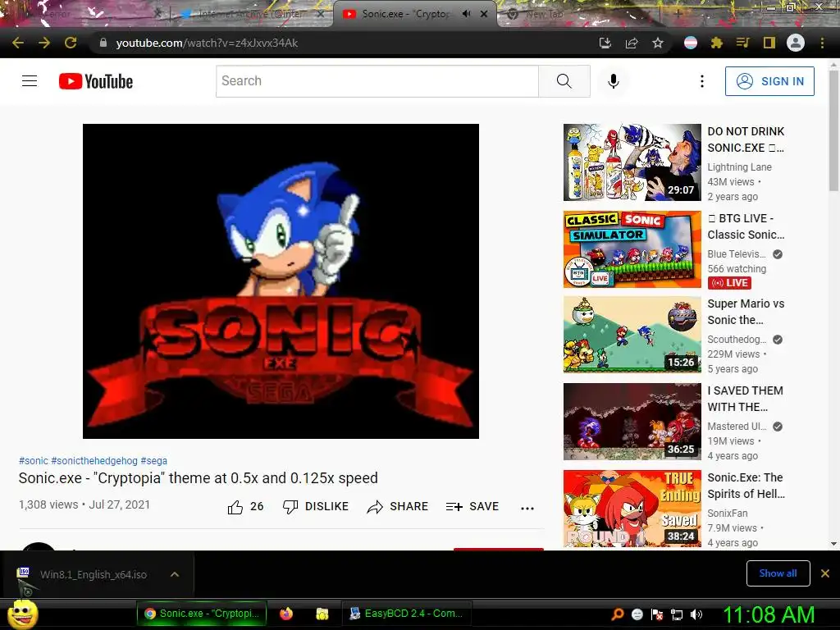Close the Sonic.exe tab
840x630 pixels.
(x=484, y=14)
